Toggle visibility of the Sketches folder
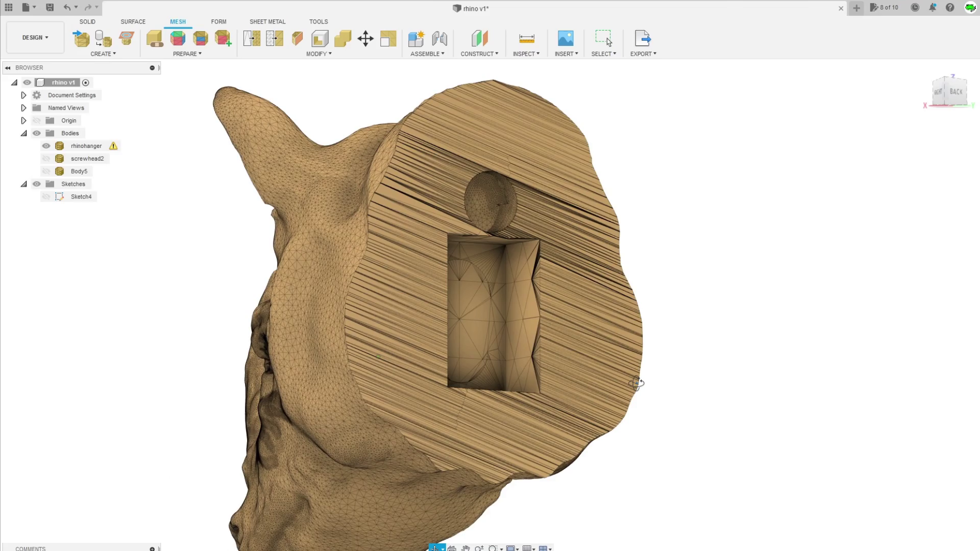 (x=36, y=184)
